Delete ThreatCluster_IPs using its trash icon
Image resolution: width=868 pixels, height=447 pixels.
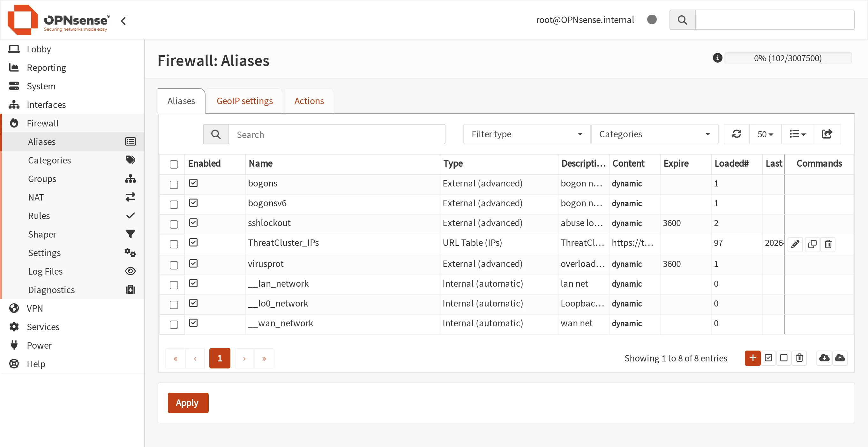click(x=828, y=244)
